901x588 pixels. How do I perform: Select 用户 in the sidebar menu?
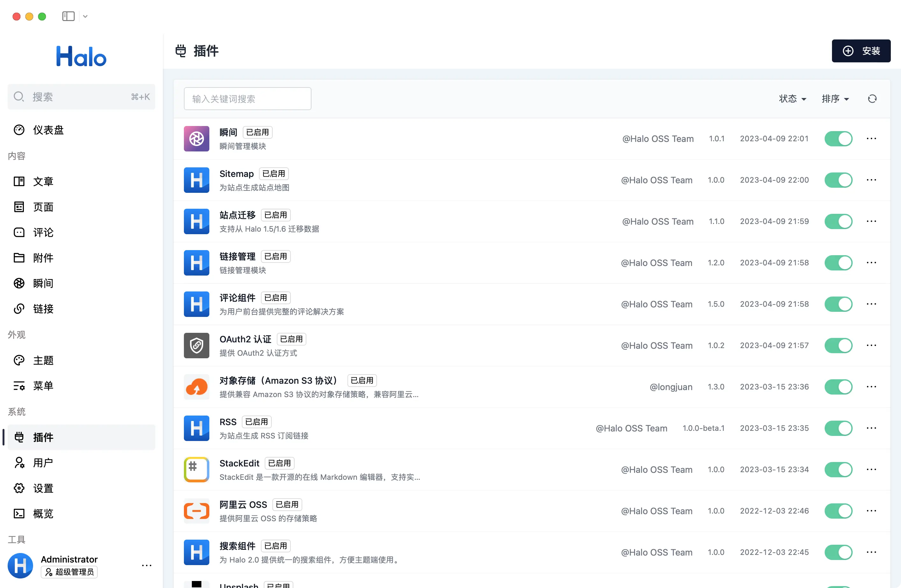coord(19,463)
